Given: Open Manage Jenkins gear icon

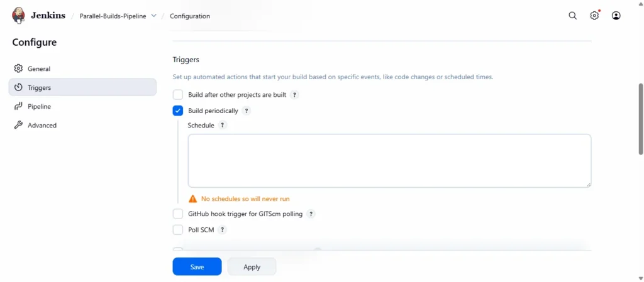Looking at the screenshot, I should pos(594,16).
